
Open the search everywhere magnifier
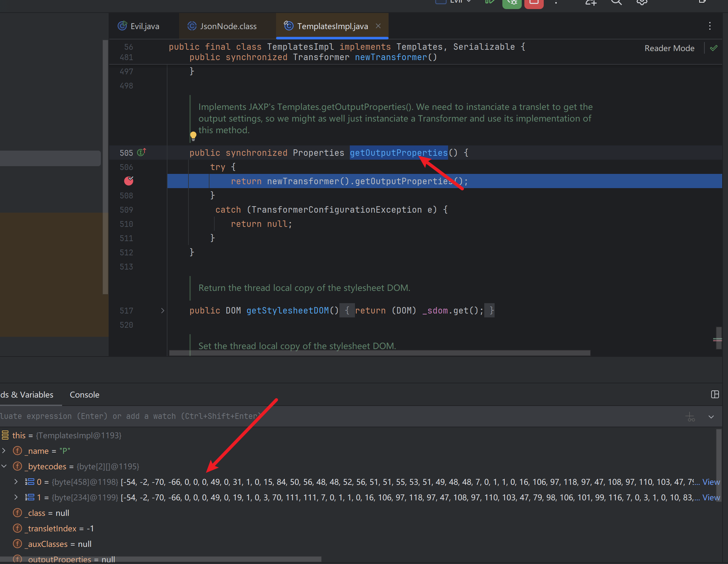pyautogui.click(x=616, y=2)
